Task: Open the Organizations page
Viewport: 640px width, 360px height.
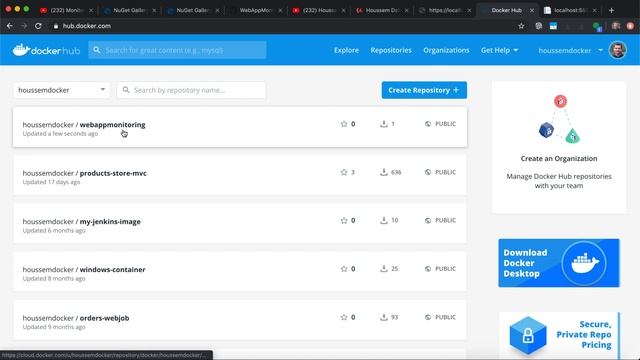Action: coord(446,50)
